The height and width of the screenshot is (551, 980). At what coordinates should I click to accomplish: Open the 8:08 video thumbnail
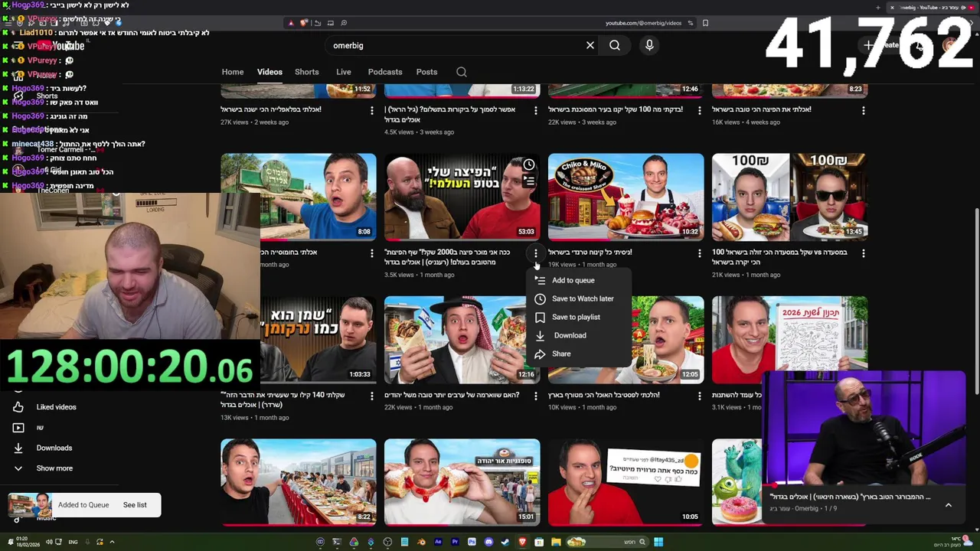(299, 197)
